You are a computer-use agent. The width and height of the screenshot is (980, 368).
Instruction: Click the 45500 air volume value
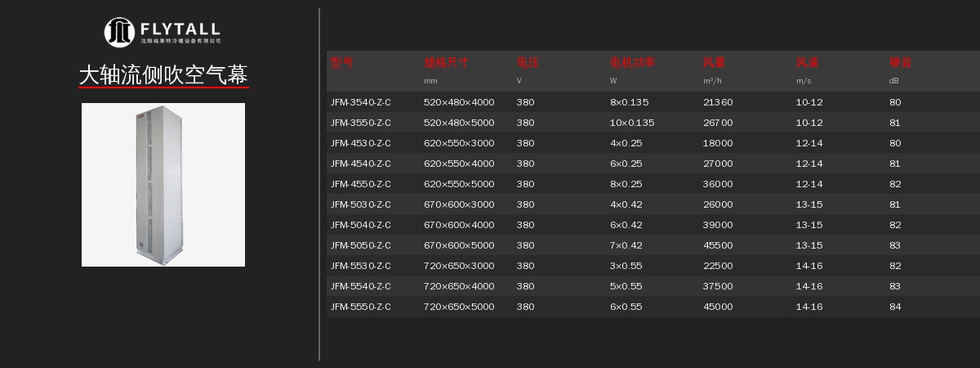(718, 245)
